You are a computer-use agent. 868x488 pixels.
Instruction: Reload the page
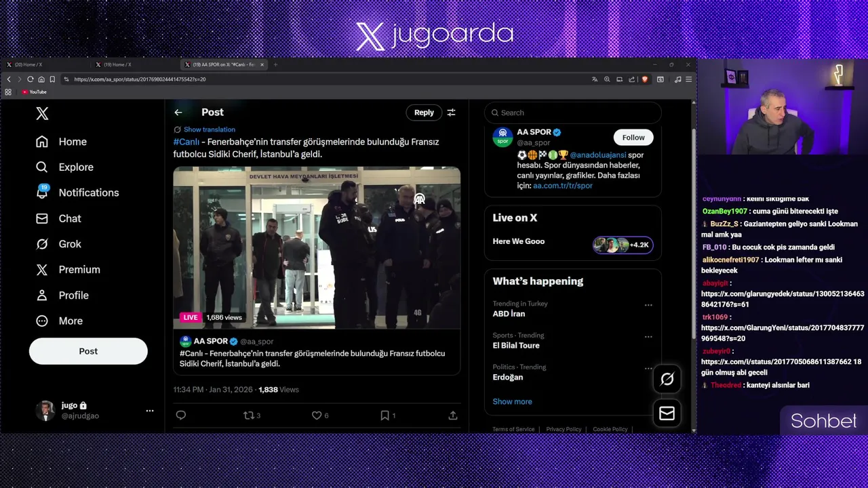tap(31, 79)
